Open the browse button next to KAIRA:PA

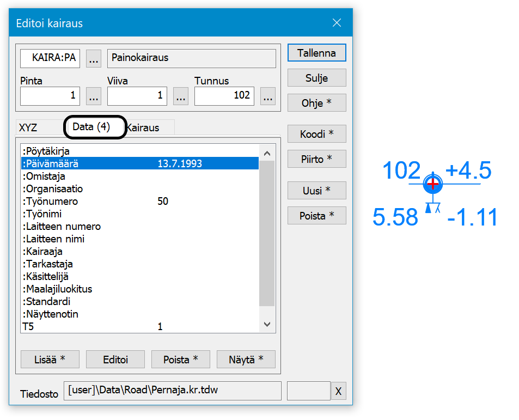pos(94,59)
